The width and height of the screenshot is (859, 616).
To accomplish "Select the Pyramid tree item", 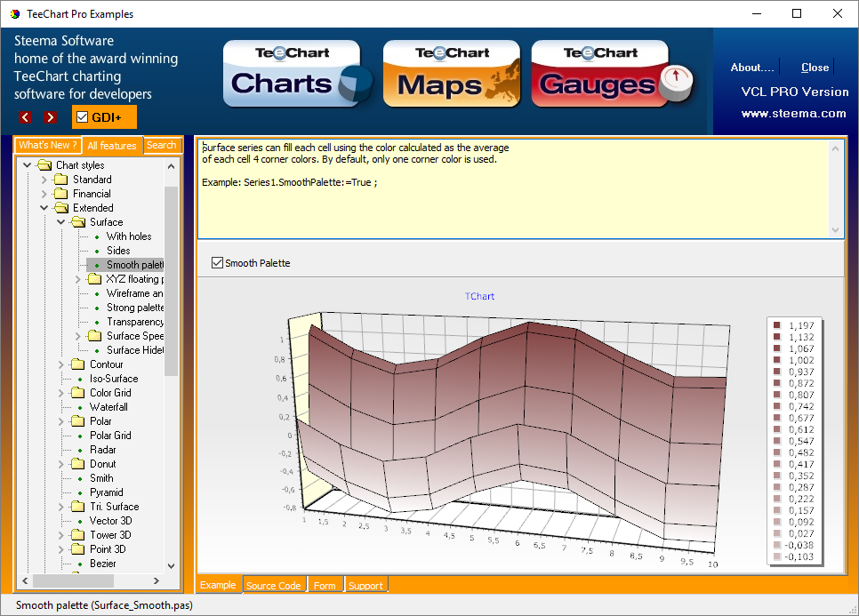I will tap(107, 492).
